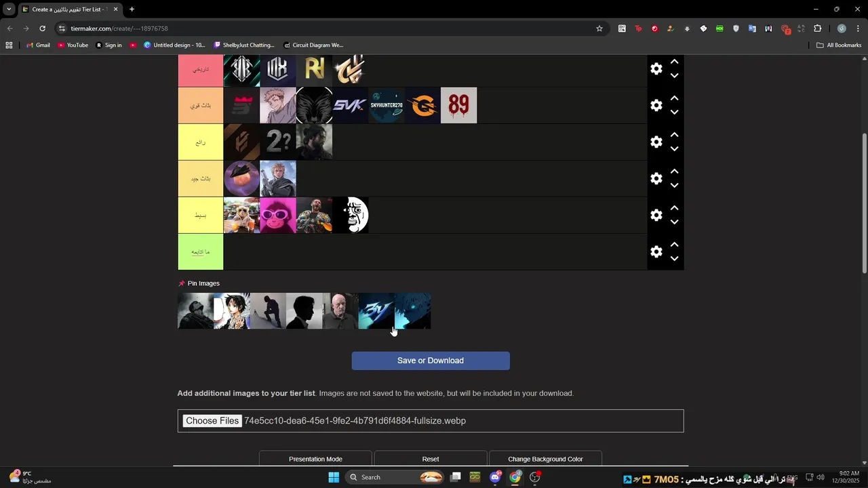868x488 pixels.
Task: Open Chrome from the taskbar
Action: coord(515,477)
